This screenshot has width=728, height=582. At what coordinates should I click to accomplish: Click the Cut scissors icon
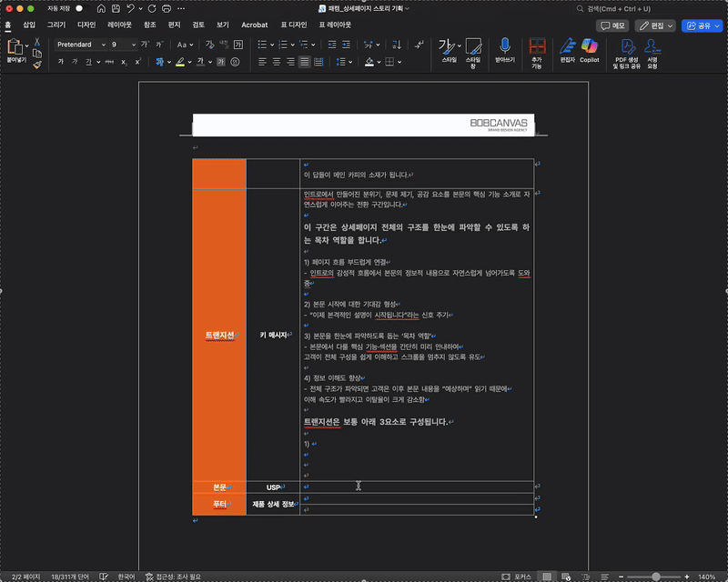pyautogui.click(x=37, y=42)
